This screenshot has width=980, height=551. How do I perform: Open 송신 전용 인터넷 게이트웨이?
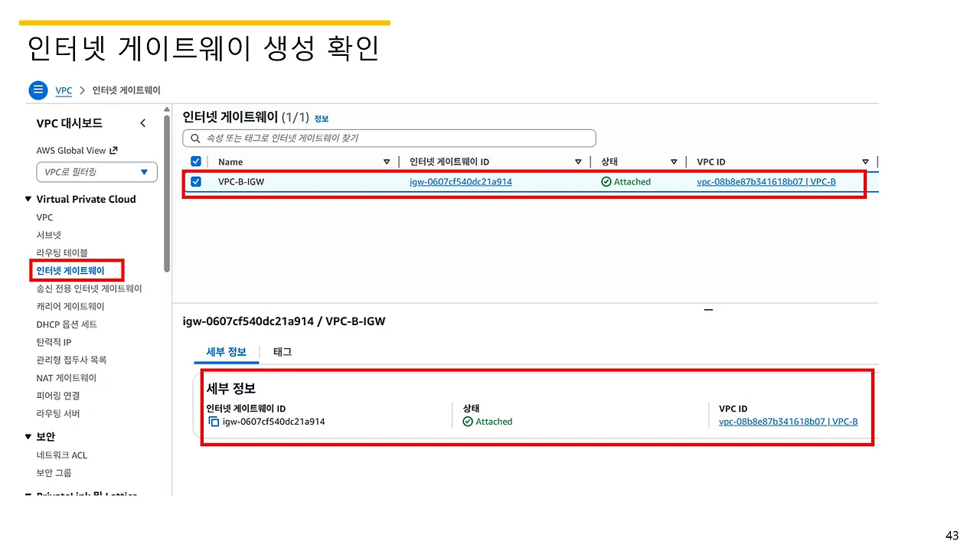(x=89, y=289)
